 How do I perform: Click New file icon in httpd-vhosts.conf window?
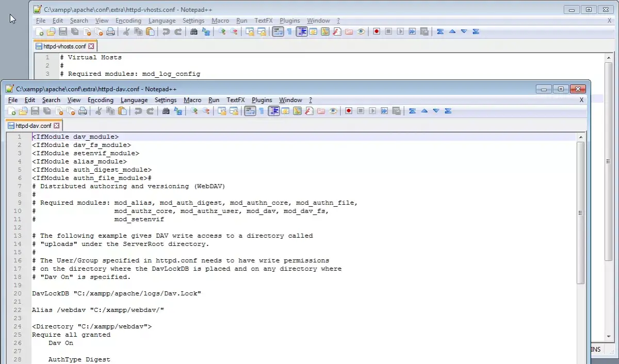pos(40,31)
